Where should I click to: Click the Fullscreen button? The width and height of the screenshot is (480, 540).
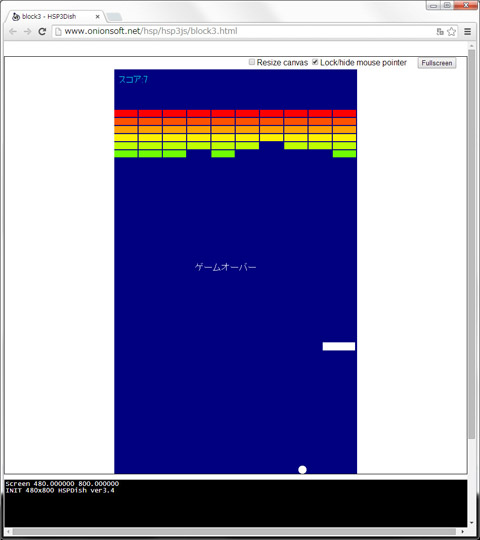(x=437, y=63)
